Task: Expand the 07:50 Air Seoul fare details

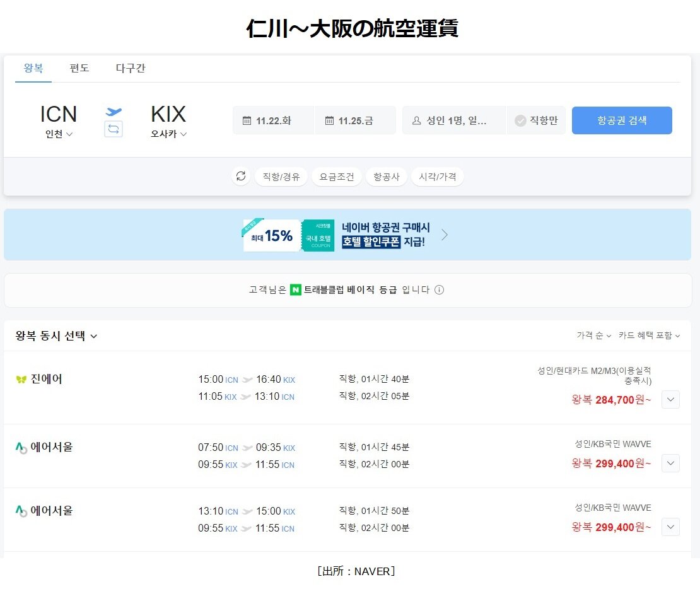Action: pyautogui.click(x=670, y=463)
